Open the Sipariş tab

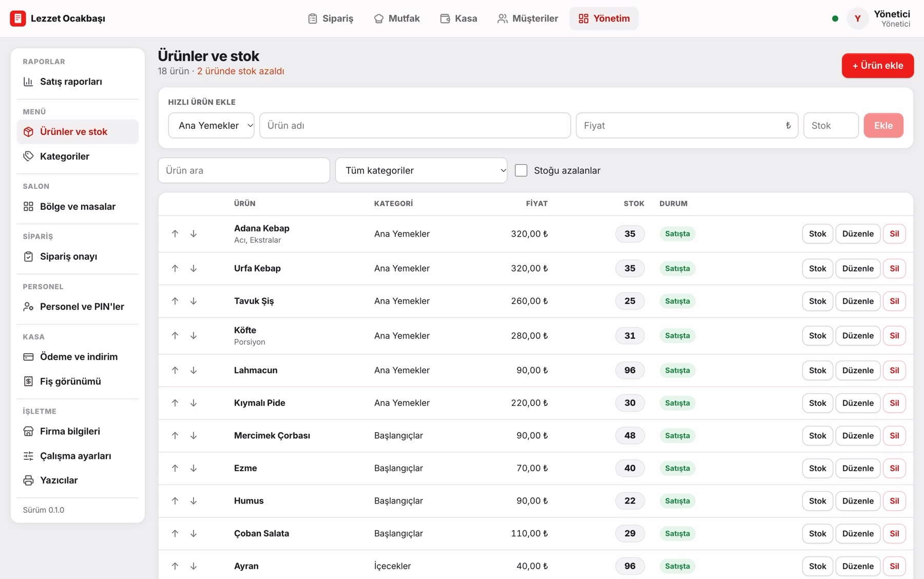tap(331, 18)
